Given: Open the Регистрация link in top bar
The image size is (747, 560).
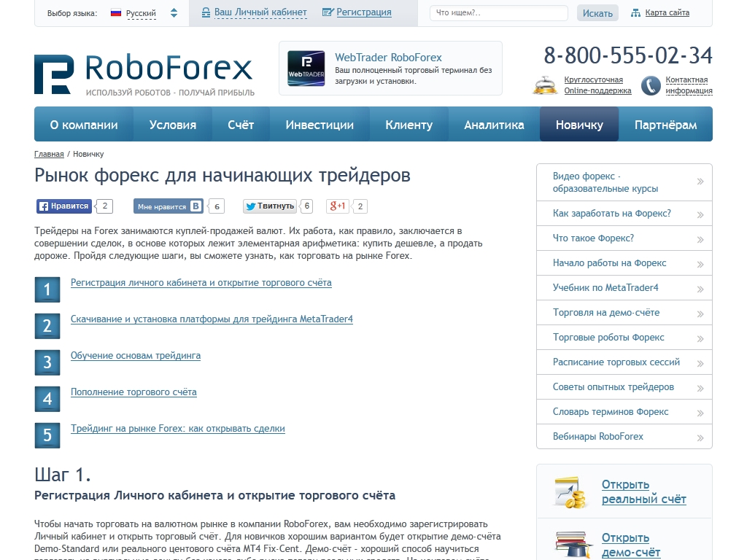Looking at the screenshot, I should click(363, 12).
